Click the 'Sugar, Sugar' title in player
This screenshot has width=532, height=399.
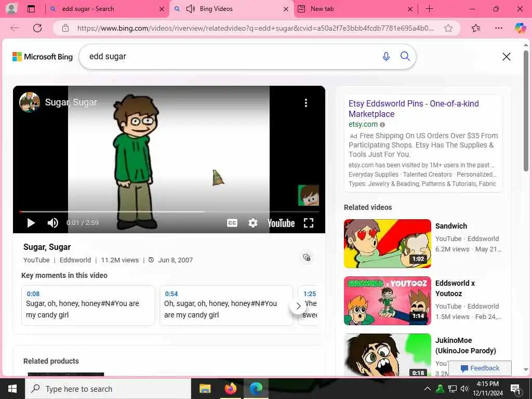tap(71, 102)
